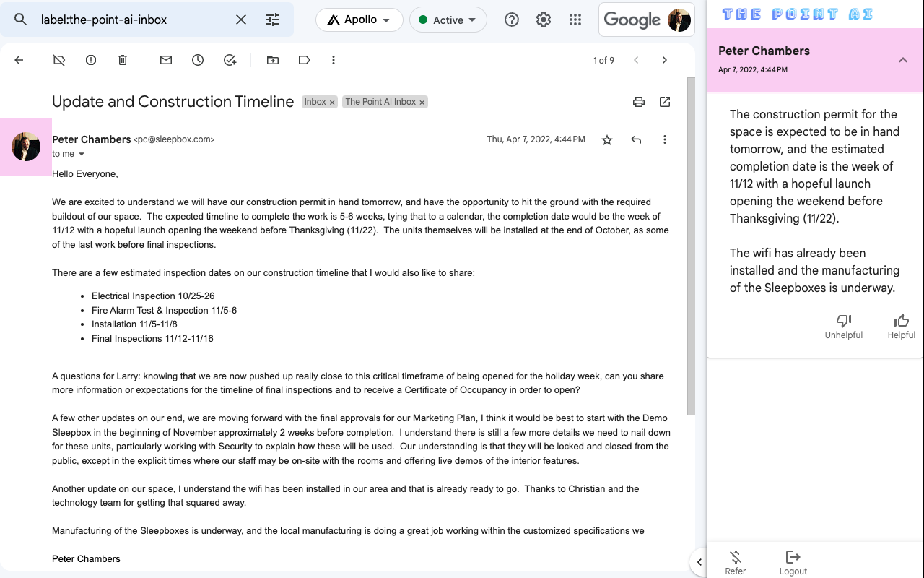Open search filter options
924x578 pixels.
[273, 20]
